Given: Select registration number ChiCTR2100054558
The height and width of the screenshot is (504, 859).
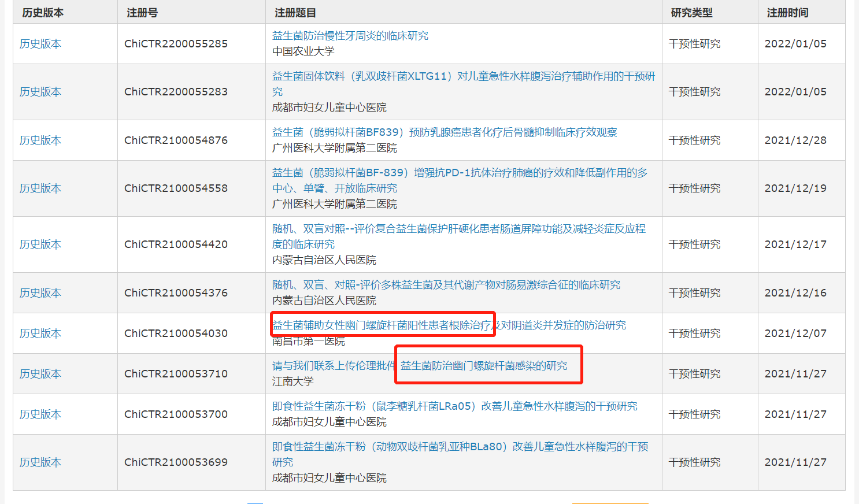Looking at the screenshot, I should pos(176,188).
